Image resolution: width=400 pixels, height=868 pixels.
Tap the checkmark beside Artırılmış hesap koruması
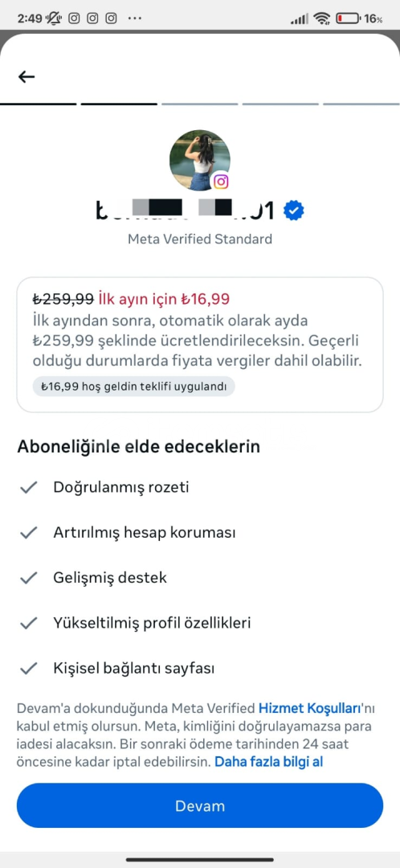click(28, 533)
